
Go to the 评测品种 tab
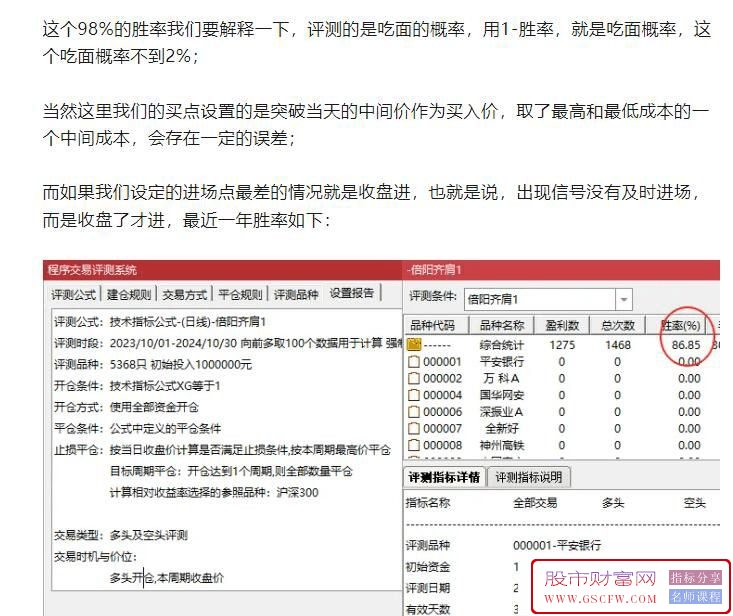pyautogui.click(x=296, y=294)
